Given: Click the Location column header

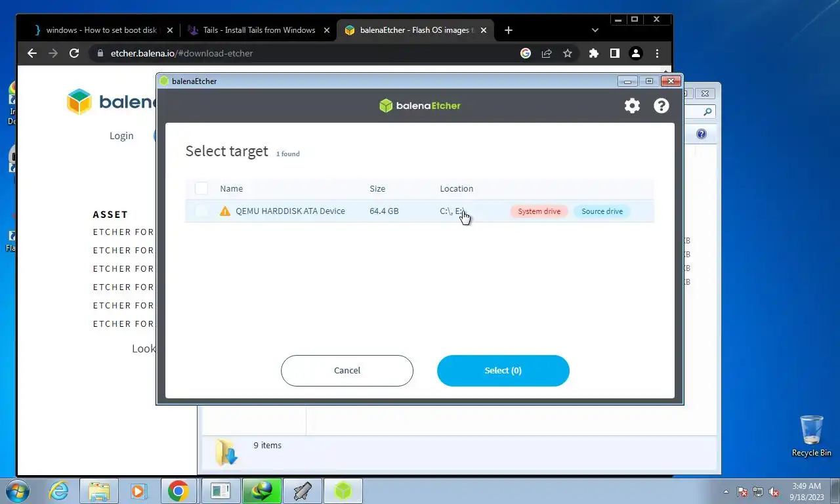Looking at the screenshot, I should point(456,188).
